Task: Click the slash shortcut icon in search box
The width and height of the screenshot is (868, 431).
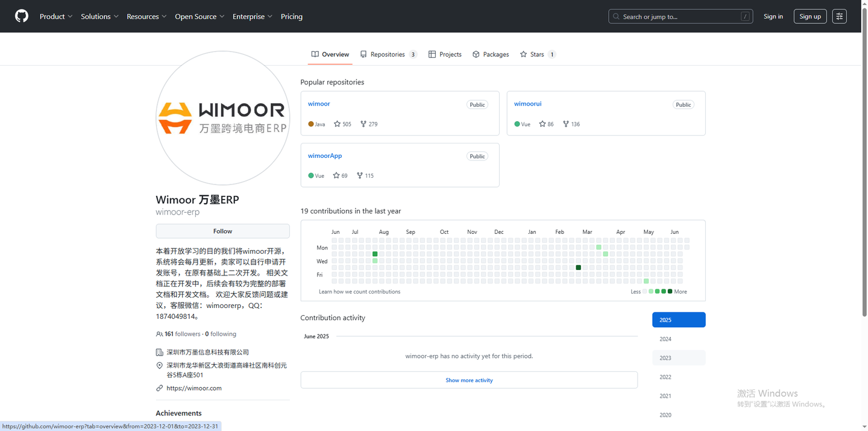Action: [745, 16]
